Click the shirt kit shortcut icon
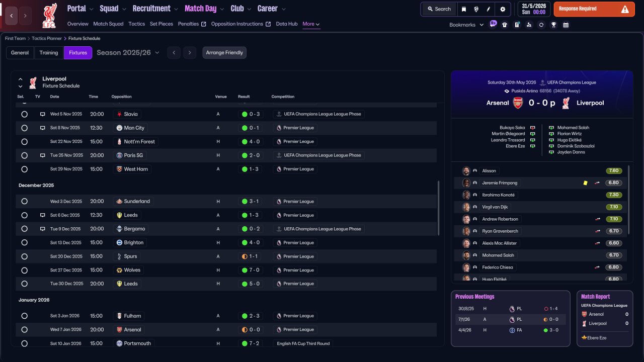 [505, 25]
